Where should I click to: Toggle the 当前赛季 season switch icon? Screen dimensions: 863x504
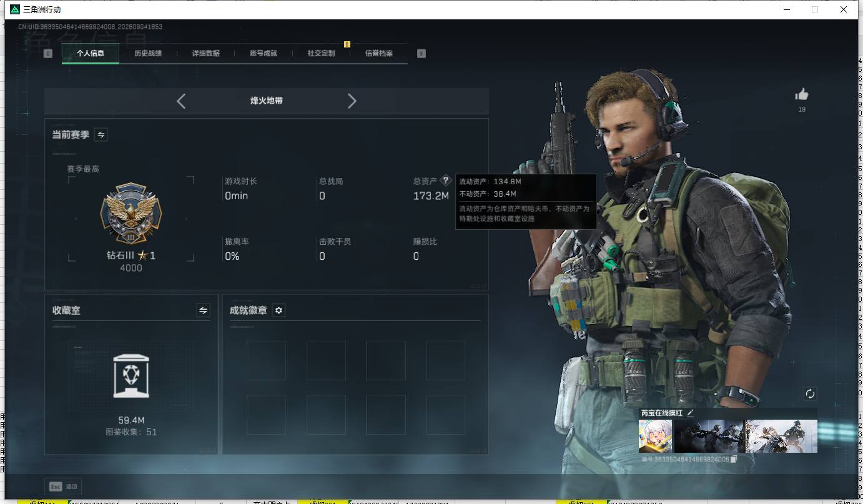coord(101,135)
